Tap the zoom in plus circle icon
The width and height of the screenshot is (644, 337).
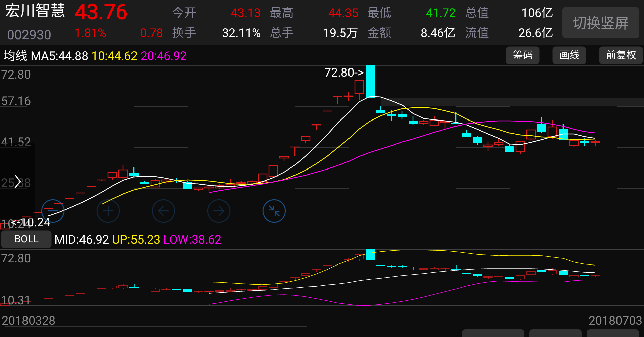coord(108,211)
